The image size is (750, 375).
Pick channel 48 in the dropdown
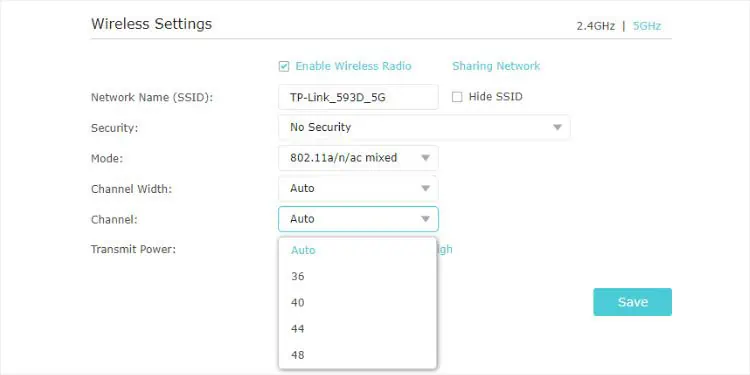357,355
